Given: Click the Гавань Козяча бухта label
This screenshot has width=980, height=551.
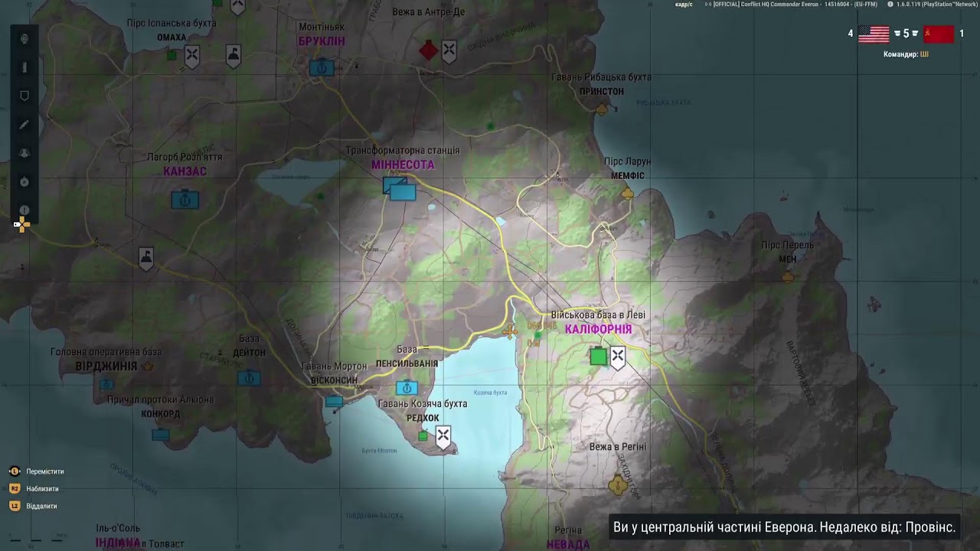Looking at the screenshot, I should (423, 403).
